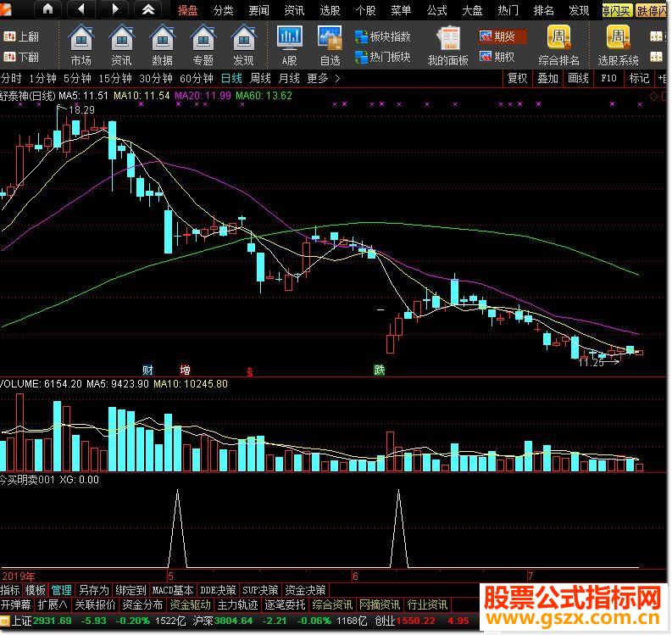Click the 叠加 overlay button
Image resolution: width=672 pixels, height=635 pixels.
[547, 79]
